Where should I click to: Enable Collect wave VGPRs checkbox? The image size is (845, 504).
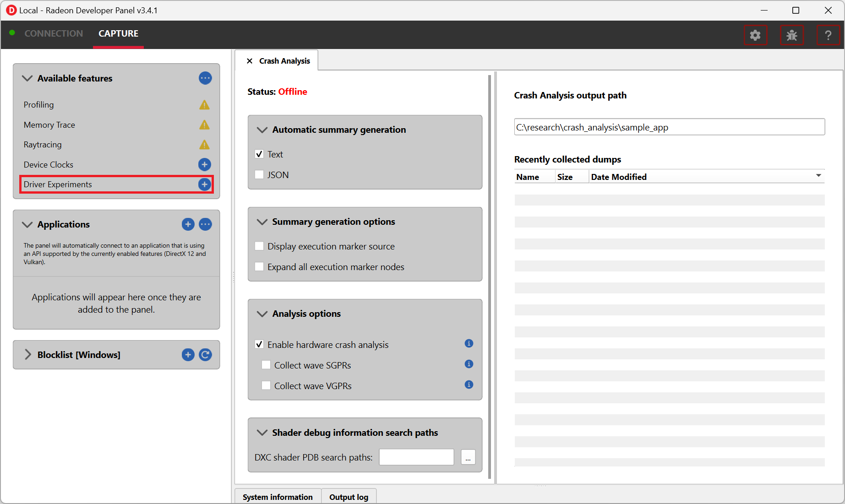[x=266, y=386]
